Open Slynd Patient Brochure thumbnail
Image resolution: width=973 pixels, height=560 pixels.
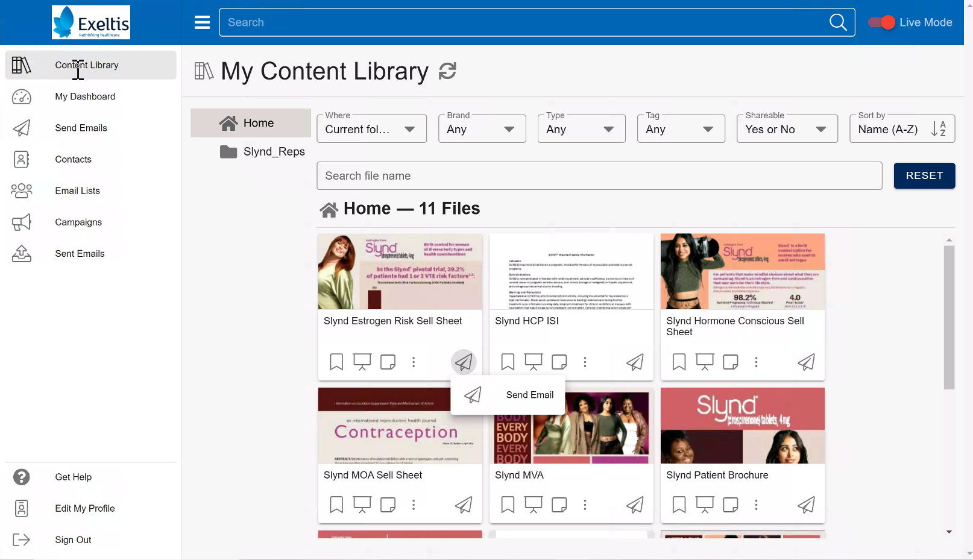[743, 426]
